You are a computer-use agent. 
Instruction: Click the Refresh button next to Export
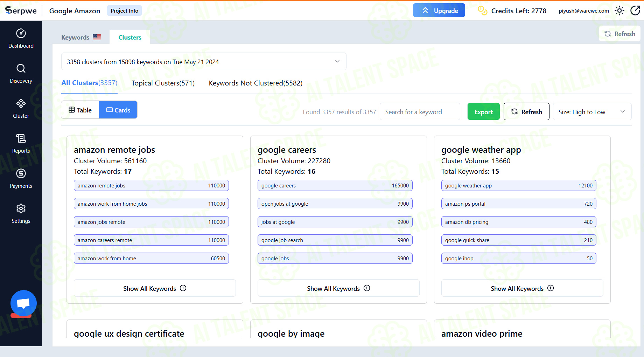[x=526, y=112]
